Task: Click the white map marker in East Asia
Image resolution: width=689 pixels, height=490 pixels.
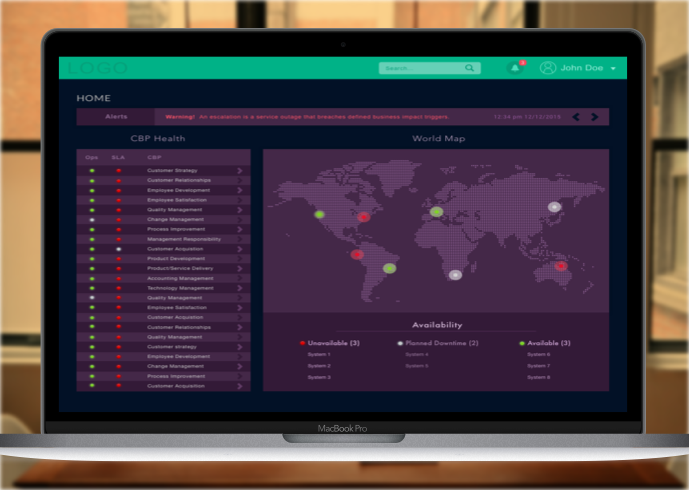Action: coord(554,207)
